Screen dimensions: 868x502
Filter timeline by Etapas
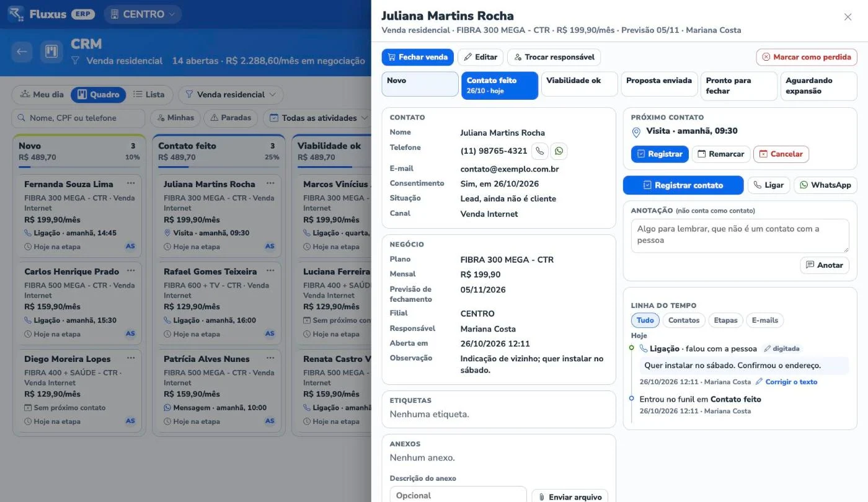[x=725, y=320]
